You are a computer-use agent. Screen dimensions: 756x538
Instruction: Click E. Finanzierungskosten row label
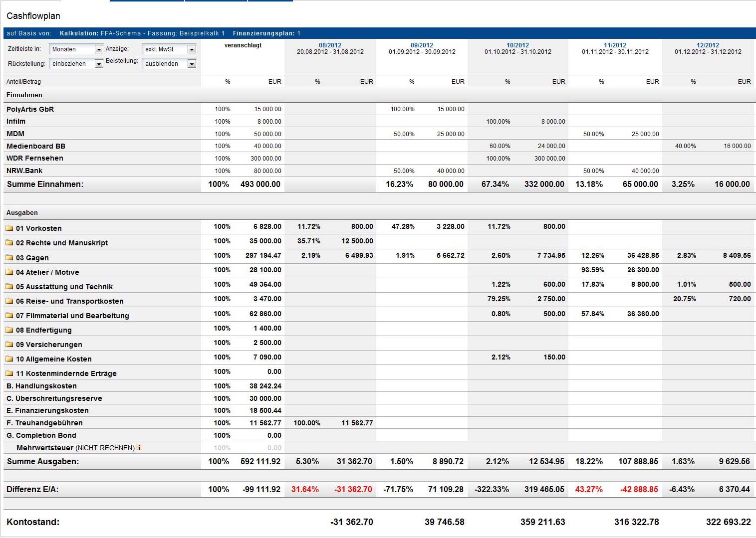(47, 410)
